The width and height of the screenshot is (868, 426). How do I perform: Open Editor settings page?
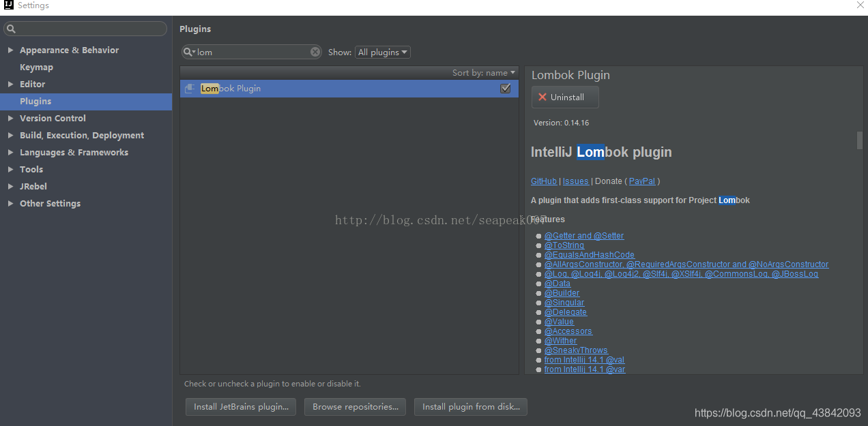tap(32, 85)
